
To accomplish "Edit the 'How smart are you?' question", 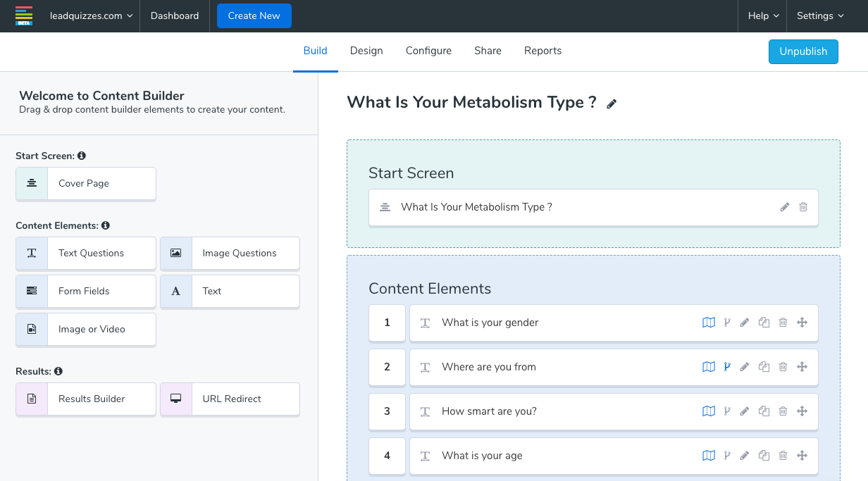I will 745,411.
